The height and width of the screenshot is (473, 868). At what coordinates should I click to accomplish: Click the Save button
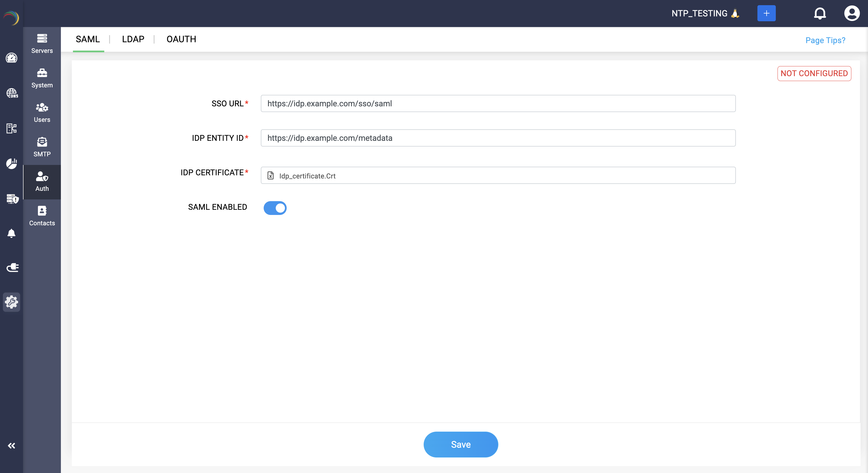(460, 444)
